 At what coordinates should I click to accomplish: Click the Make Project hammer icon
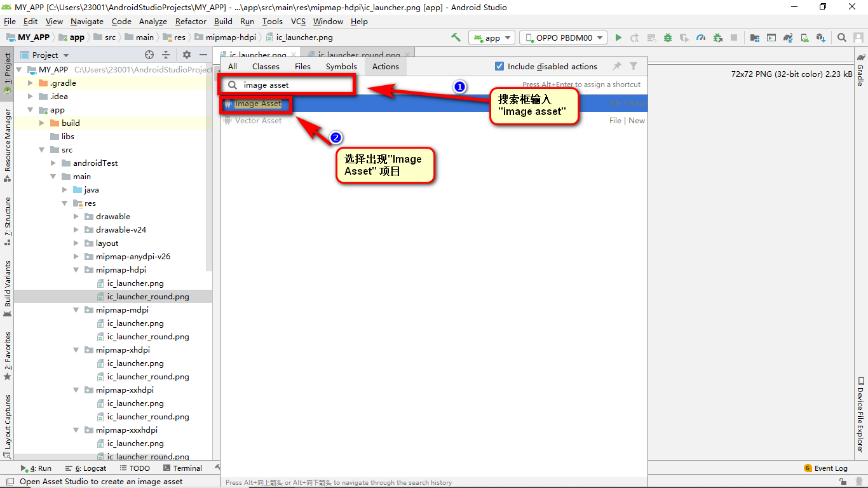[456, 37]
